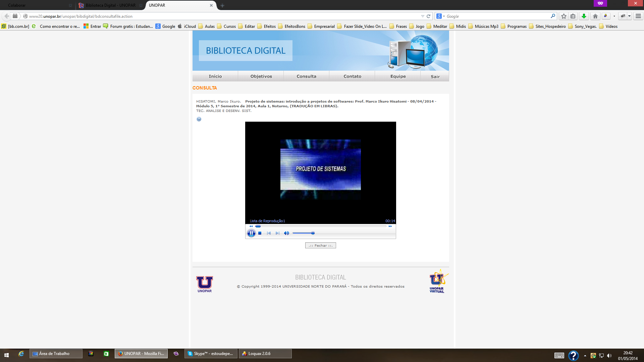
Task: Open the Google bookmark
Action: [165, 26]
